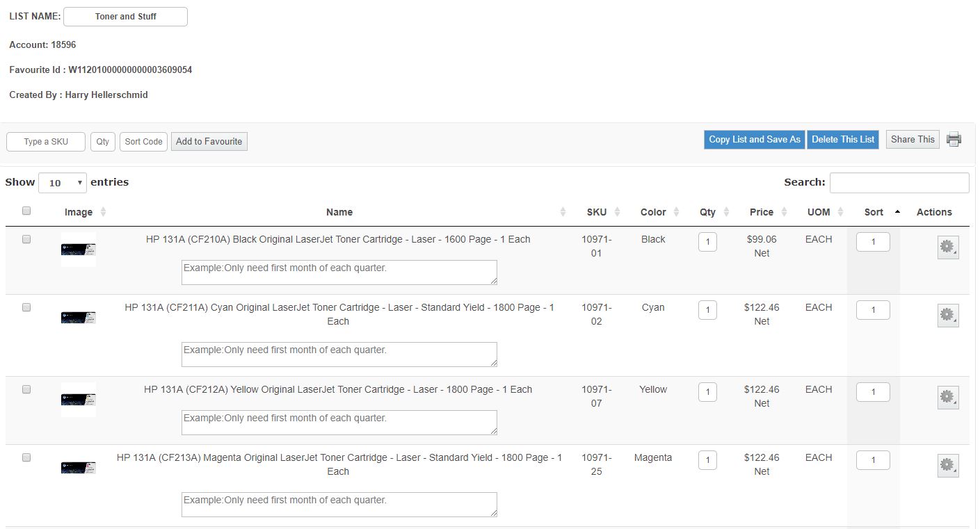Open gear actions for Yellow toner row
Image resolution: width=980 pixels, height=529 pixels.
[x=948, y=398]
